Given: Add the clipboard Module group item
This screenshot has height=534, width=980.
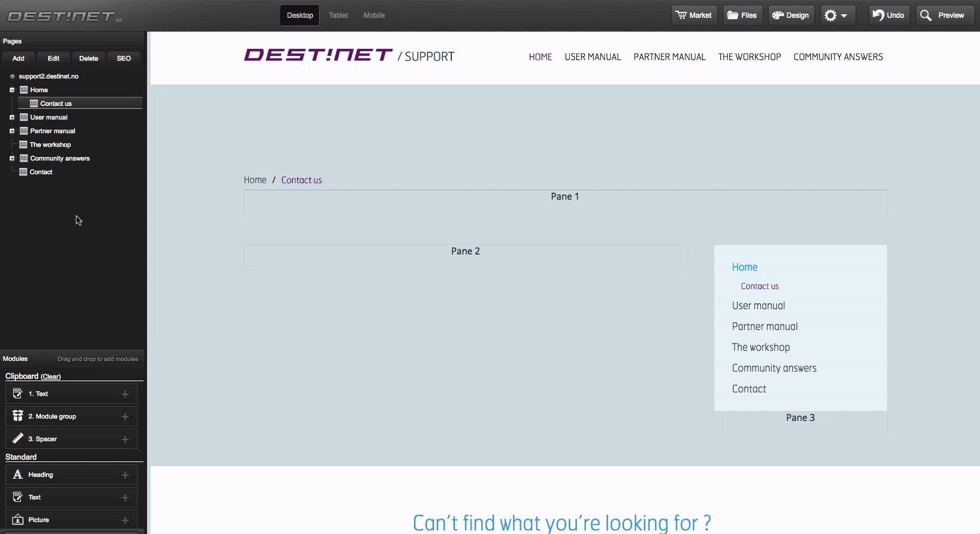Looking at the screenshot, I should click(125, 417).
